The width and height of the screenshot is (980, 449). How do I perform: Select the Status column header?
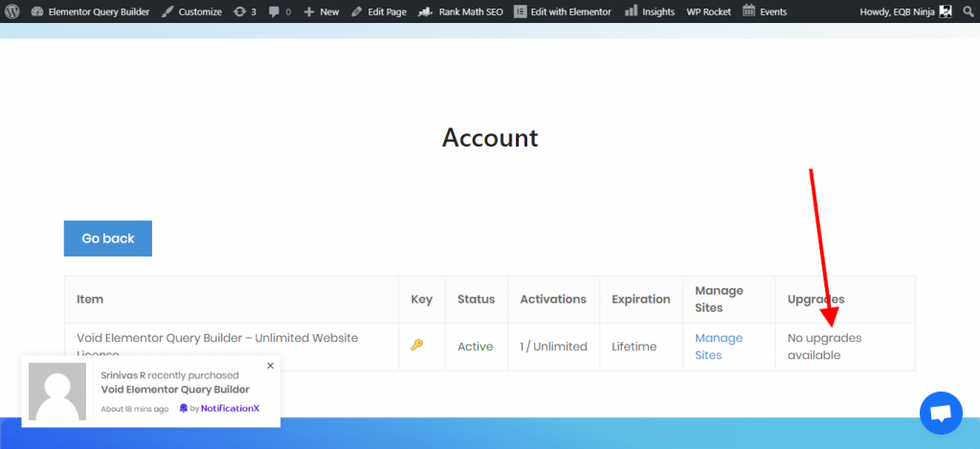pyautogui.click(x=477, y=299)
